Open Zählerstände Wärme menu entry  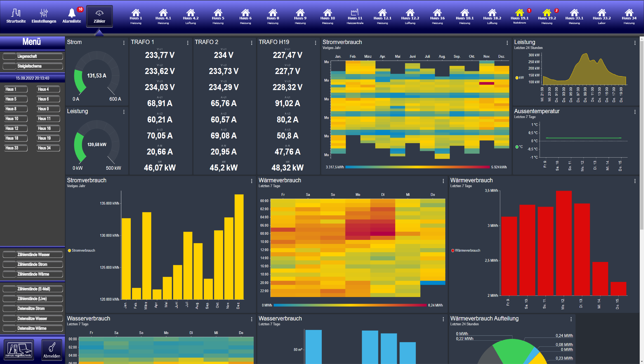pos(32,274)
